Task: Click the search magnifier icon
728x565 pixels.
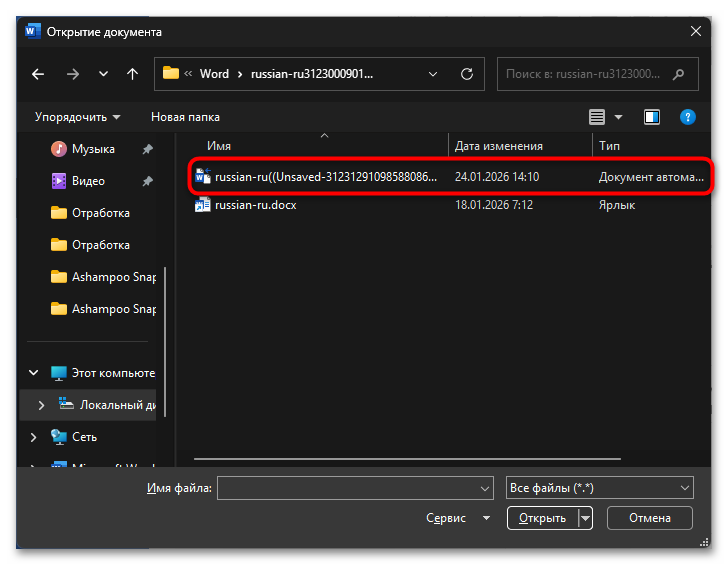Action: [x=679, y=74]
